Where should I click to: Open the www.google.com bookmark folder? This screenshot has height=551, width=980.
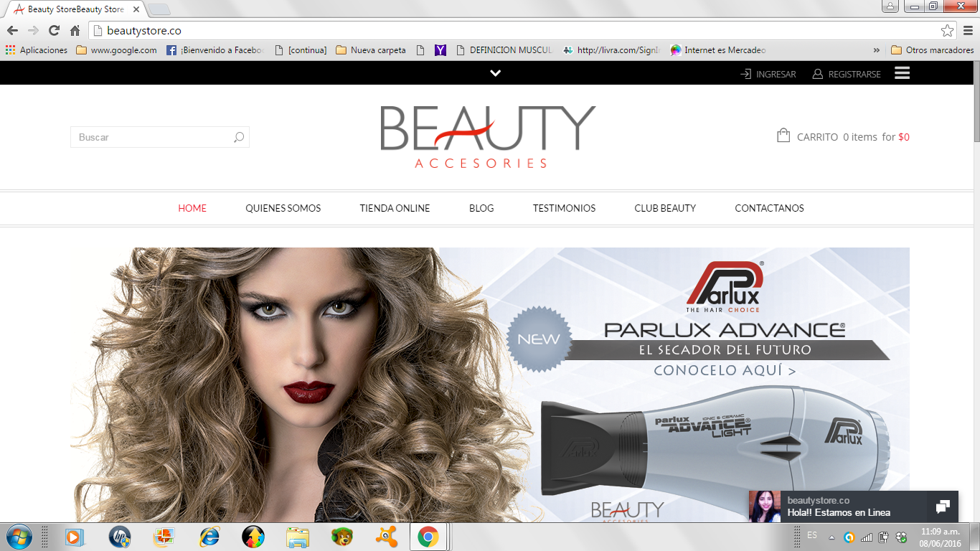pos(116,50)
